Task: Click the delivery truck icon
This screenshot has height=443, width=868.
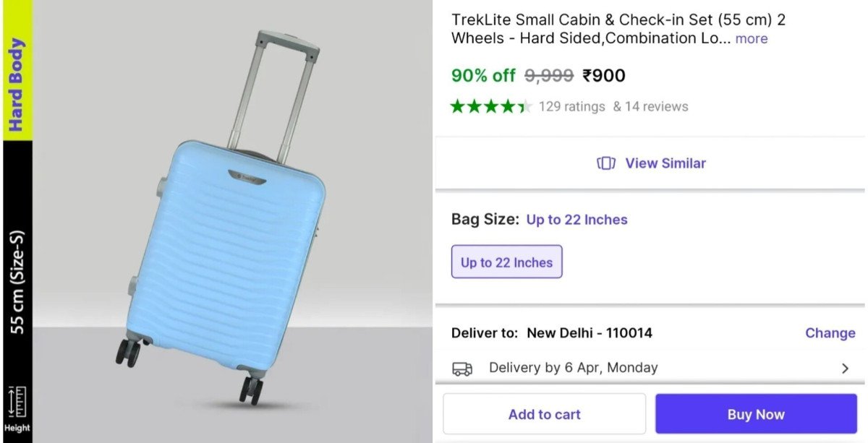Action: pyautogui.click(x=462, y=369)
